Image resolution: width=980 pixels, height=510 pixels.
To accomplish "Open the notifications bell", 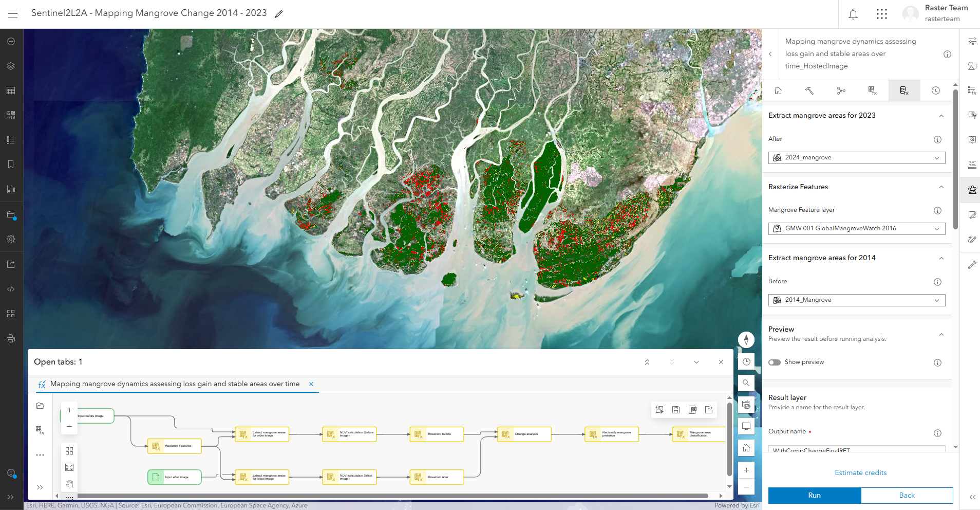I will click(853, 14).
